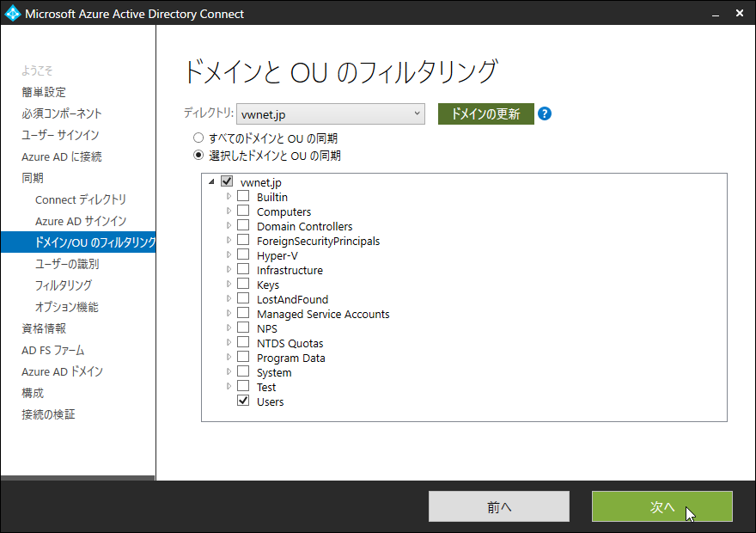Expand the Builtin node

tap(229, 196)
